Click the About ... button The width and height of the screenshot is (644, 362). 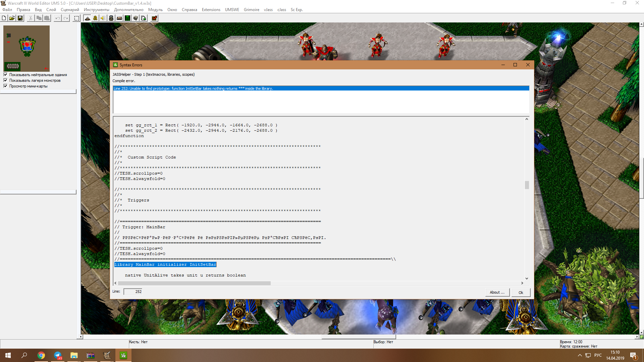click(x=497, y=292)
